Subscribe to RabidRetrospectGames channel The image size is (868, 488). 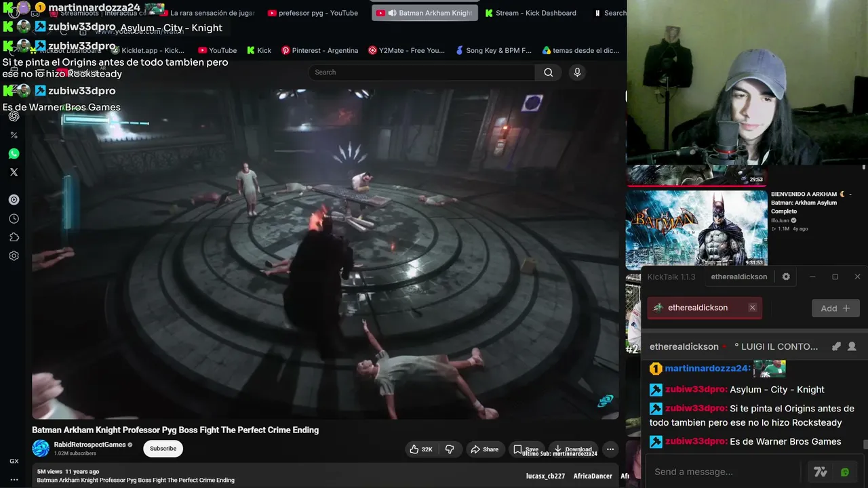pyautogui.click(x=163, y=449)
